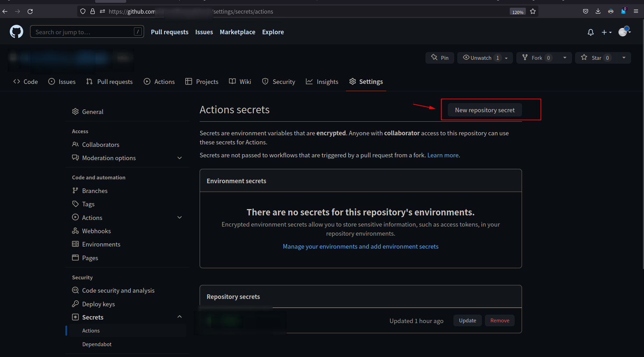
Task: Open Firefox hamburger menu
Action: tap(636, 12)
